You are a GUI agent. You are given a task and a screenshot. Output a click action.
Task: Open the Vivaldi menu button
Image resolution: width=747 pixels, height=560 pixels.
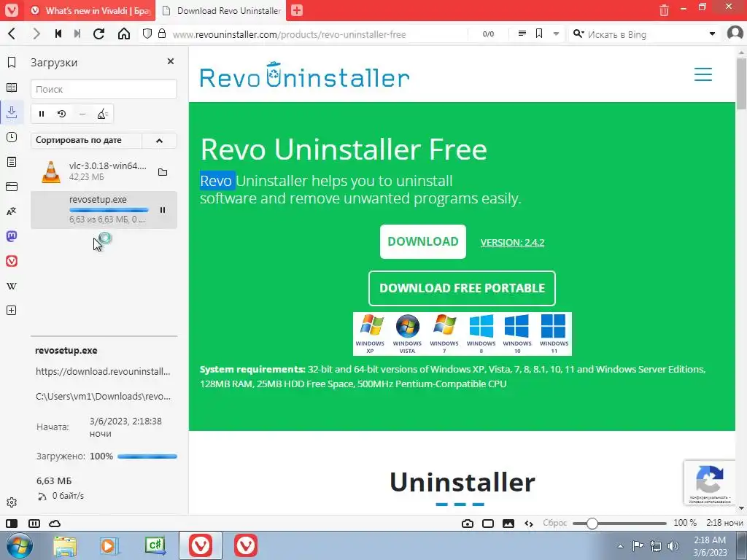[12, 10]
